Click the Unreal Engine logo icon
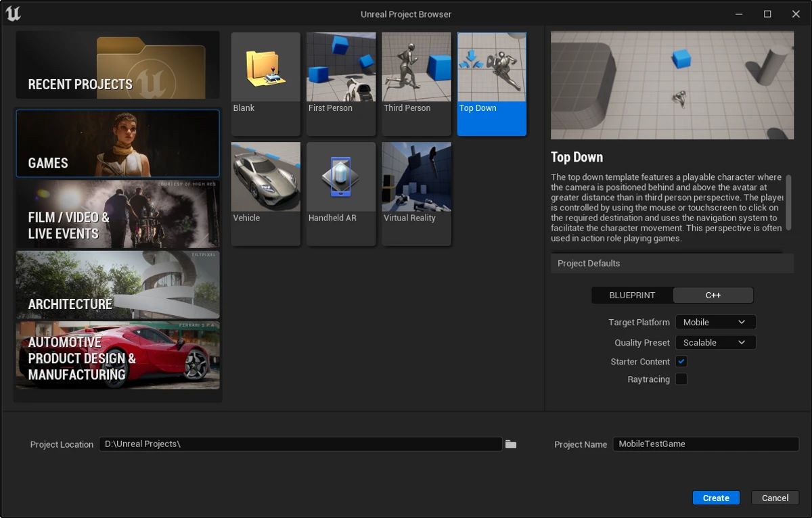This screenshot has height=518, width=812. coord(13,14)
